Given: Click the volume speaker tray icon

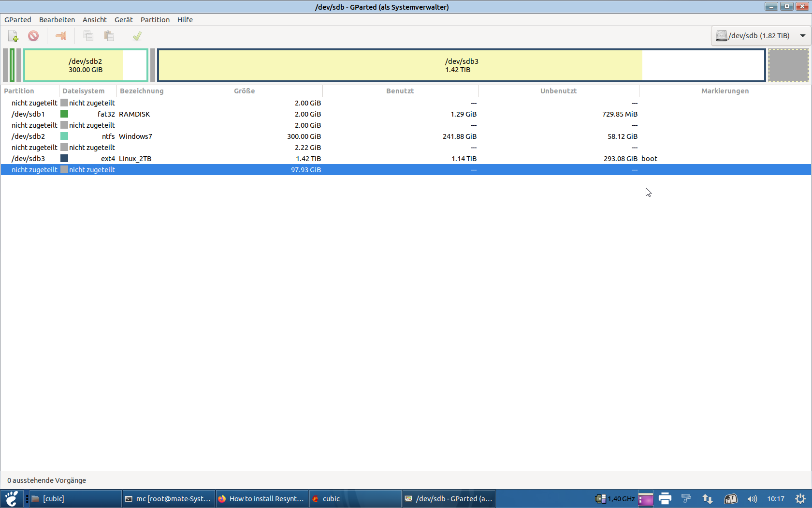Looking at the screenshot, I should (752, 499).
